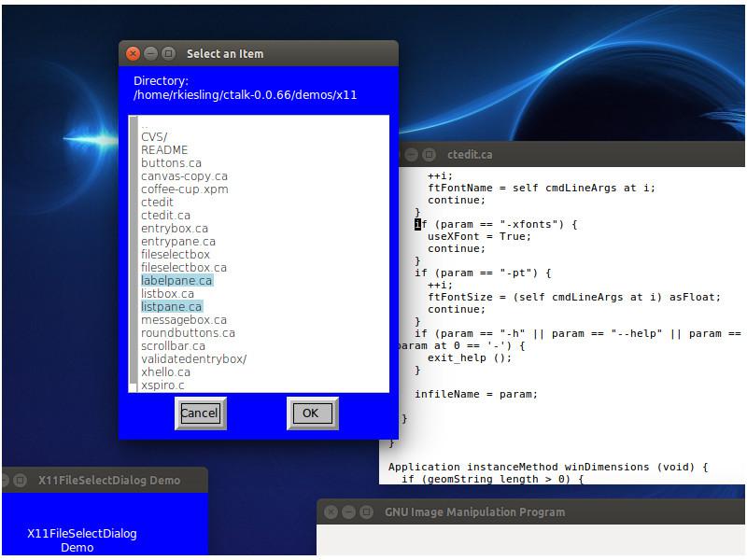Click the Cancel button
747x560 pixels.
200,413
